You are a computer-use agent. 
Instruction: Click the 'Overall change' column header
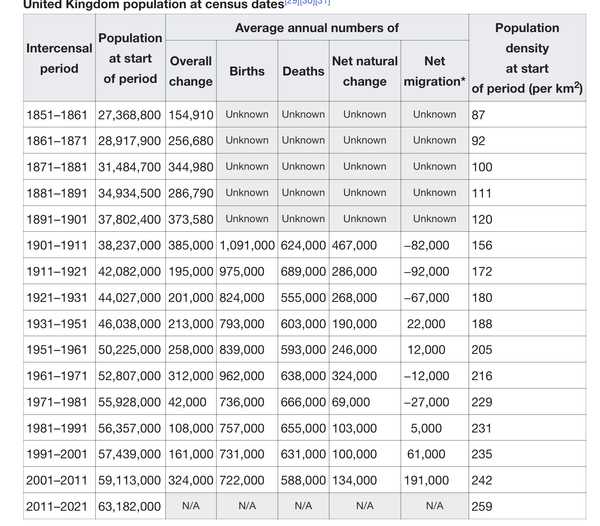click(191, 71)
